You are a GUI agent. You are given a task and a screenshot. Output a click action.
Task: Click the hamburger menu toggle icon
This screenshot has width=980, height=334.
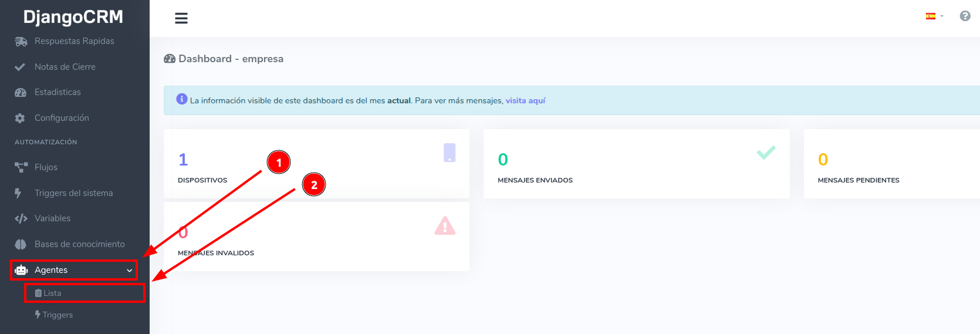click(181, 18)
